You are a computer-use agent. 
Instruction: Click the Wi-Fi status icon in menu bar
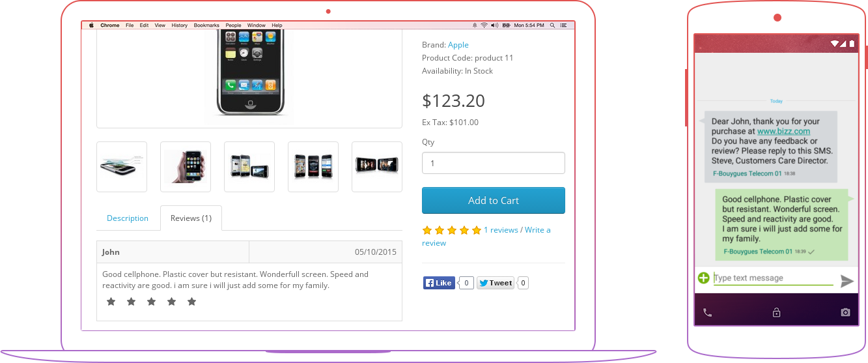(484, 25)
